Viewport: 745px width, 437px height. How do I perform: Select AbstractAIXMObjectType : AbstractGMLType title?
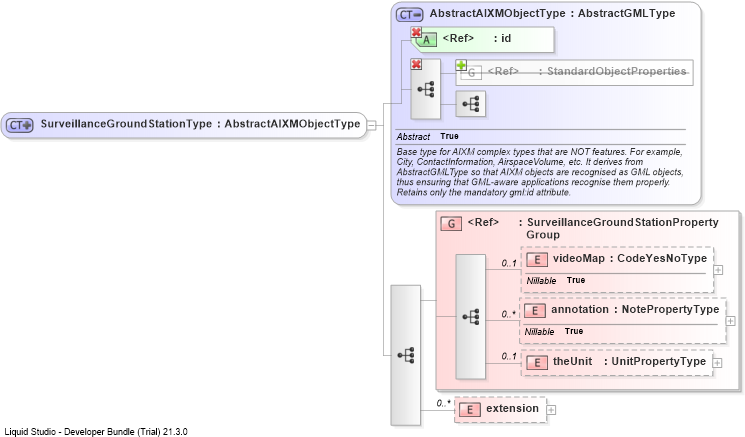[x=552, y=13]
